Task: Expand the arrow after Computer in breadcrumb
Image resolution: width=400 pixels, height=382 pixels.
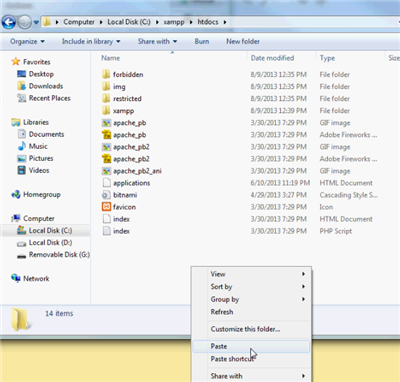Action: [x=101, y=22]
